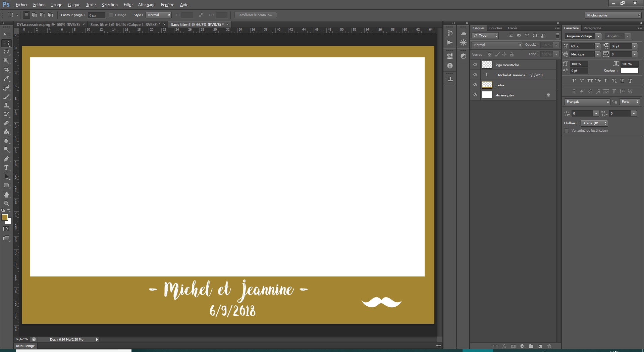Screen dimensions: 644x352
Task: Open the Angeline Vintage font dropdown
Action: 598,36
